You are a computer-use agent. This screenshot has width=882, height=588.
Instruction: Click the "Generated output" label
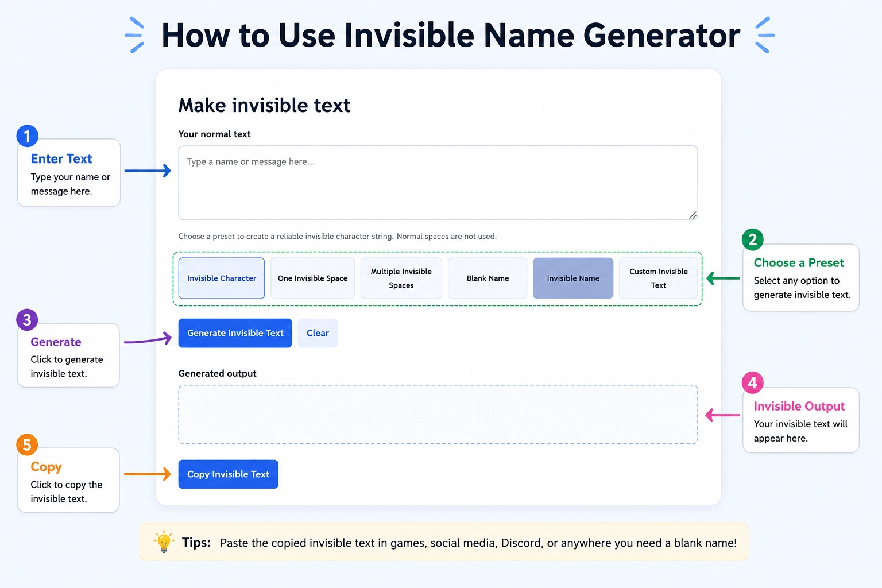point(217,373)
